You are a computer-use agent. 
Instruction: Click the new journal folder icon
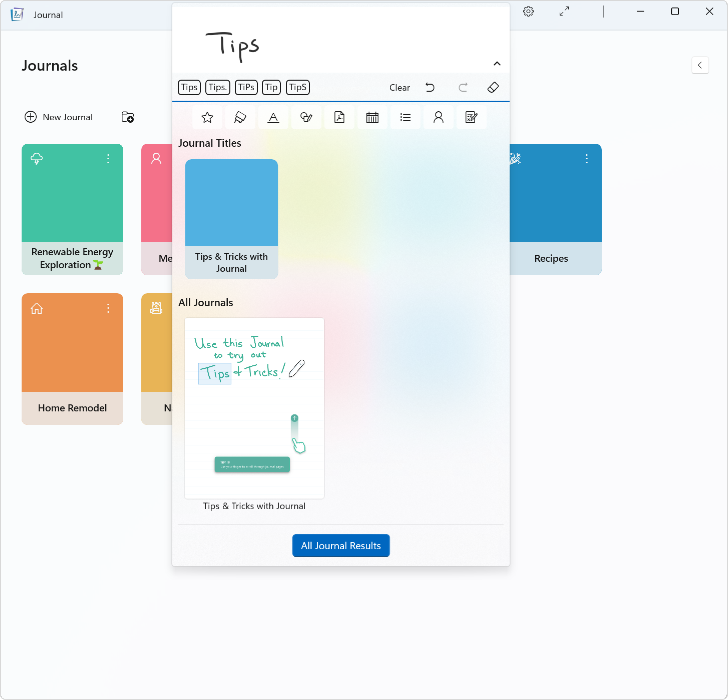(127, 117)
